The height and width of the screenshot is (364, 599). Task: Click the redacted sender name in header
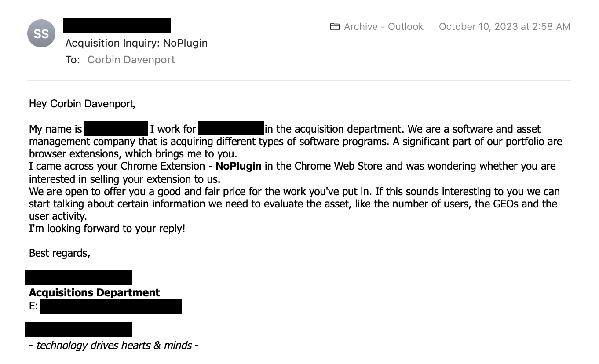(x=117, y=25)
